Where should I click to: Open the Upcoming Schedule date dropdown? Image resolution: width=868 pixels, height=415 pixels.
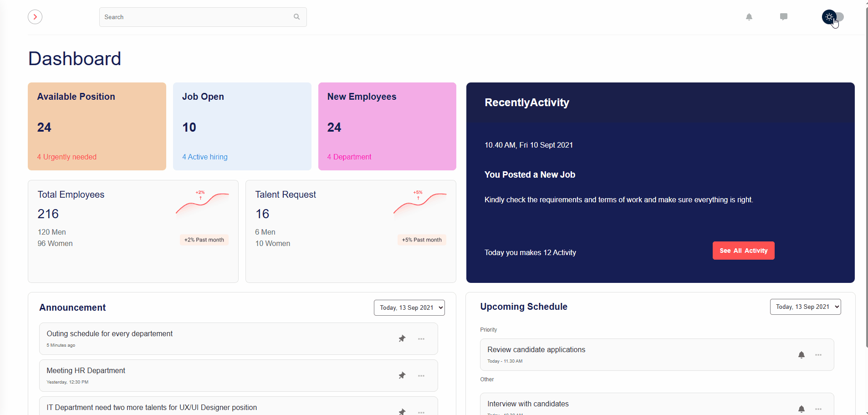tap(806, 307)
